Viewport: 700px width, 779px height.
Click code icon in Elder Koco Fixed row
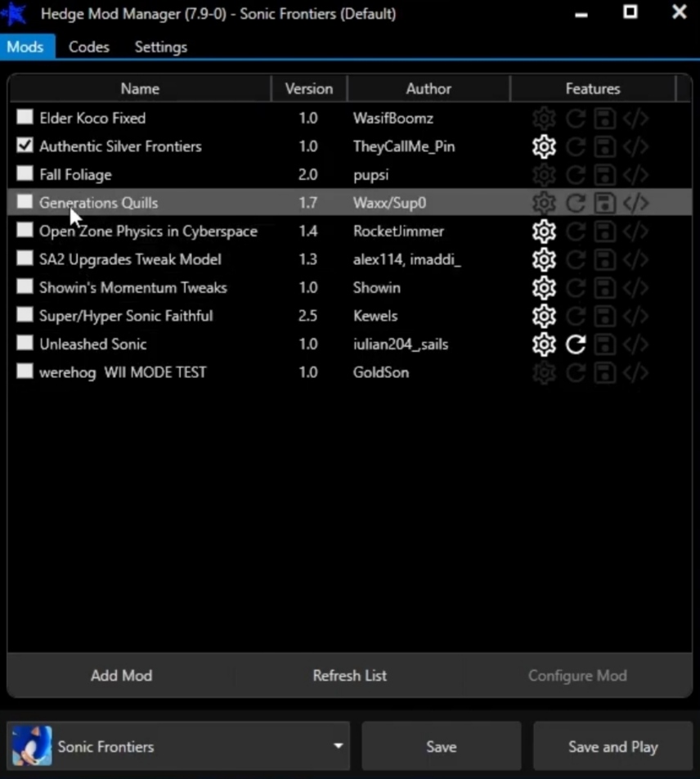[x=636, y=118]
